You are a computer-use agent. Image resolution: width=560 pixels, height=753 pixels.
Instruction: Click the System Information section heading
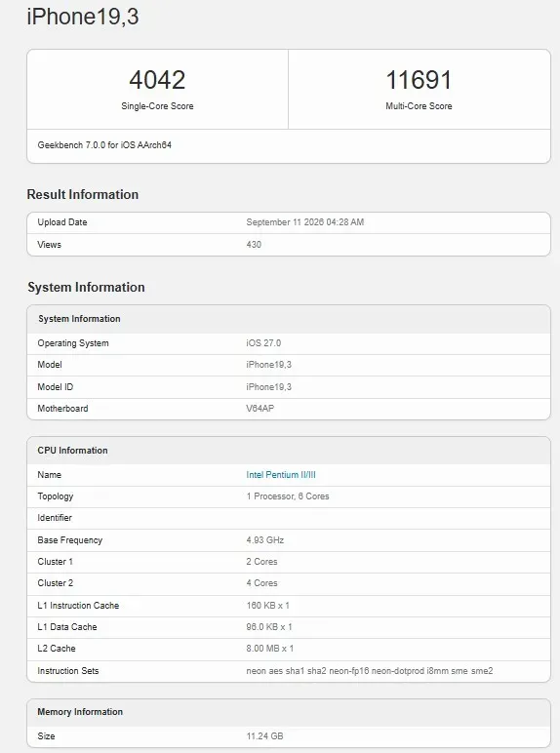pos(86,287)
